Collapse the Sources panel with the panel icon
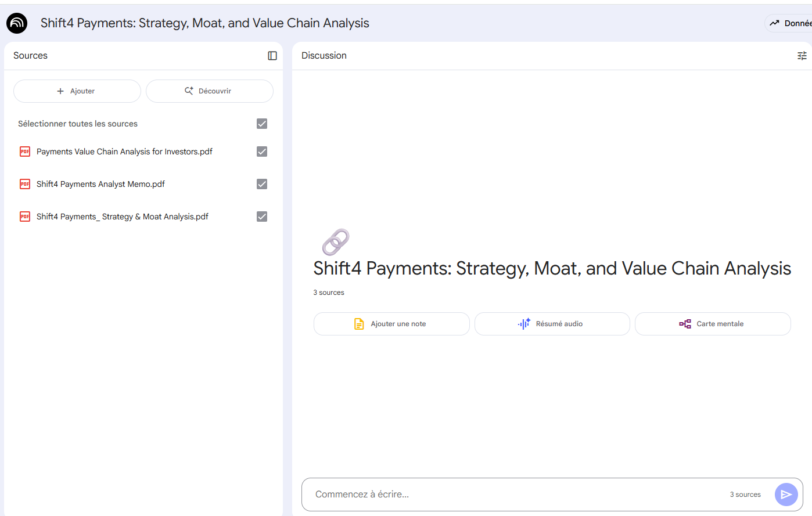This screenshot has height=516, width=812. pyautogui.click(x=272, y=56)
